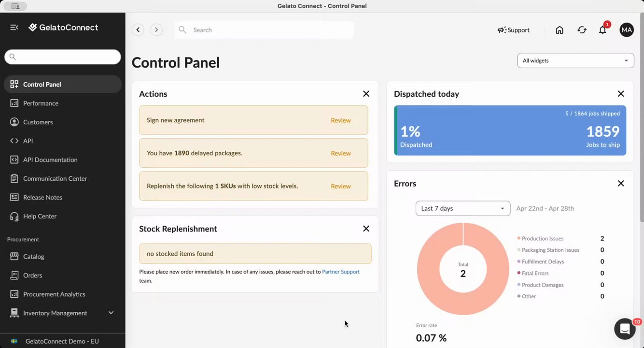Open the chat bubble widget
The height and width of the screenshot is (348, 644).
pos(625,329)
